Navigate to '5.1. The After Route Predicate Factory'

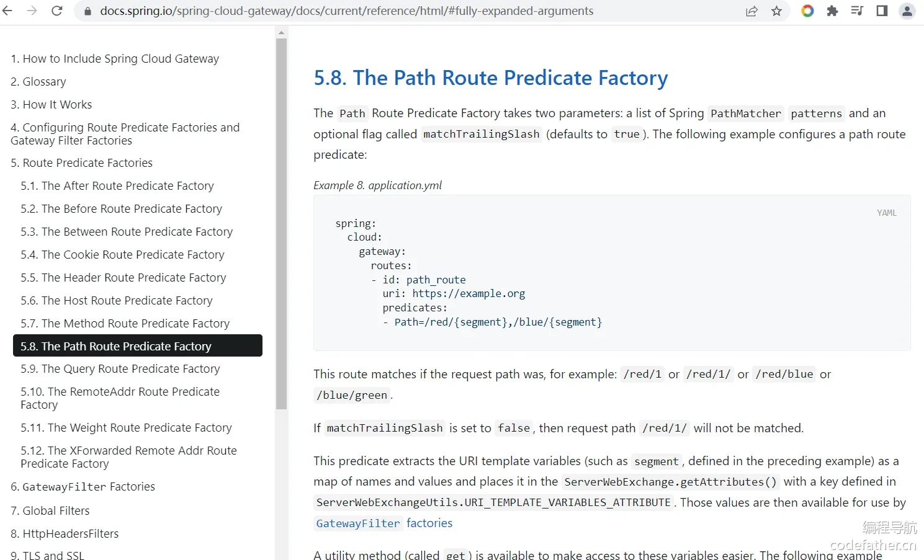point(117,186)
